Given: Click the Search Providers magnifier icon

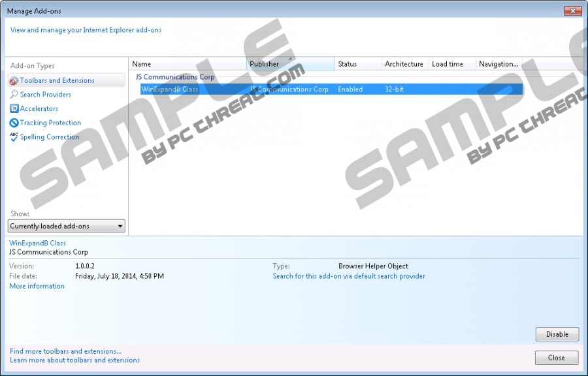Looking at the screenshot, I should [x=14, y=95].
